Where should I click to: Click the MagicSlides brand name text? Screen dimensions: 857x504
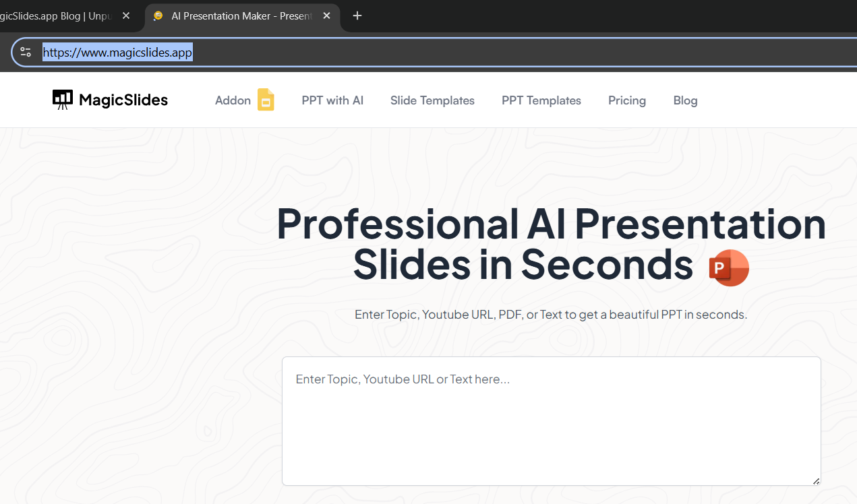tap(123, 100)
